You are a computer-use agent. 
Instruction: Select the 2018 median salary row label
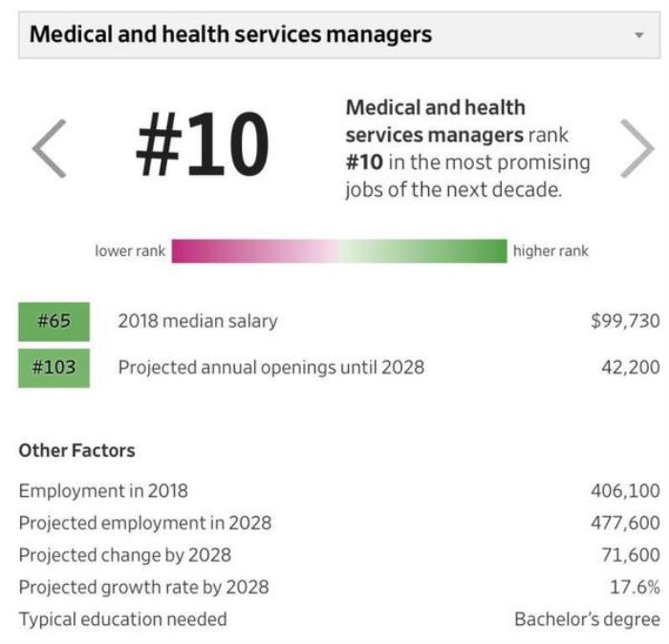198,321
